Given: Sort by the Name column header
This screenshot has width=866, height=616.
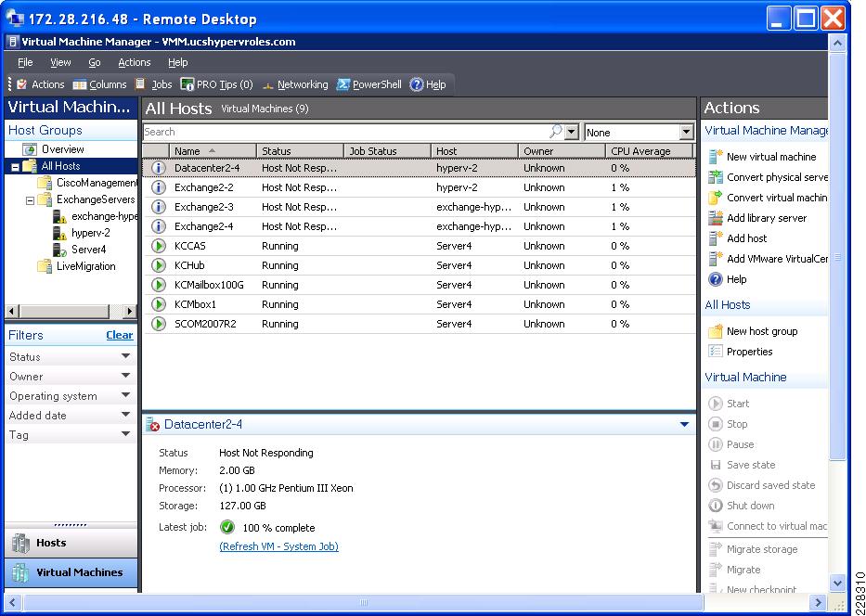Looking at the screenshot, I should click(213, 150).
